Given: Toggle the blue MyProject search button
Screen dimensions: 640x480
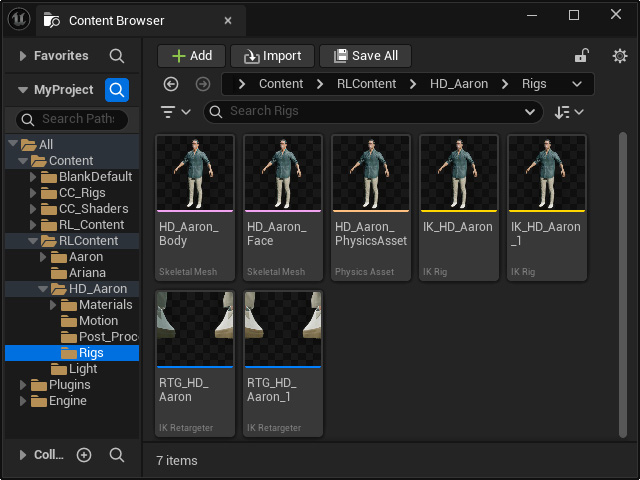Looking at the screenshot, I should click(x=117, y=90).
